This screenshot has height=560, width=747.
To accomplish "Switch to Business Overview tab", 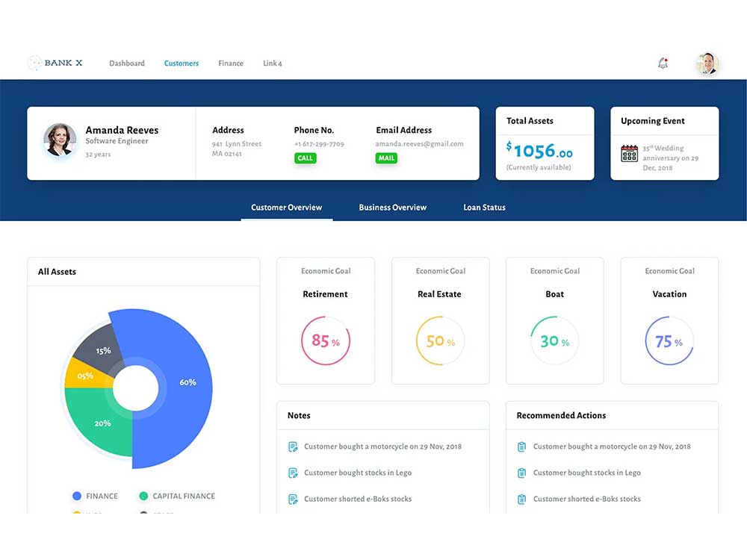I will pyautogui.click(x=393, y=208).
